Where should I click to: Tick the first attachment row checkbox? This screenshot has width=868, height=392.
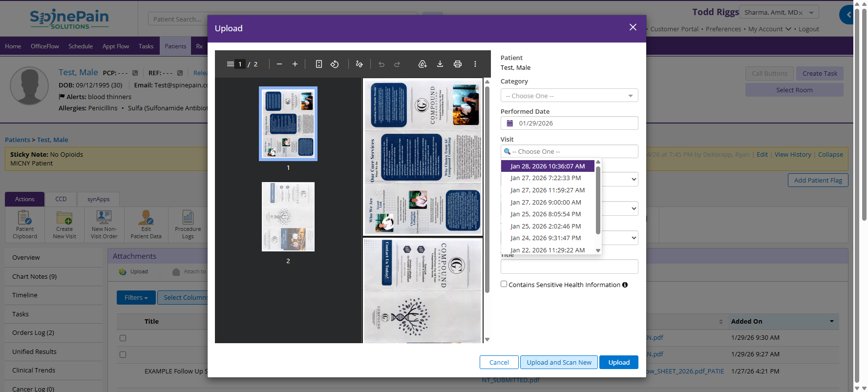click(123, 338)
